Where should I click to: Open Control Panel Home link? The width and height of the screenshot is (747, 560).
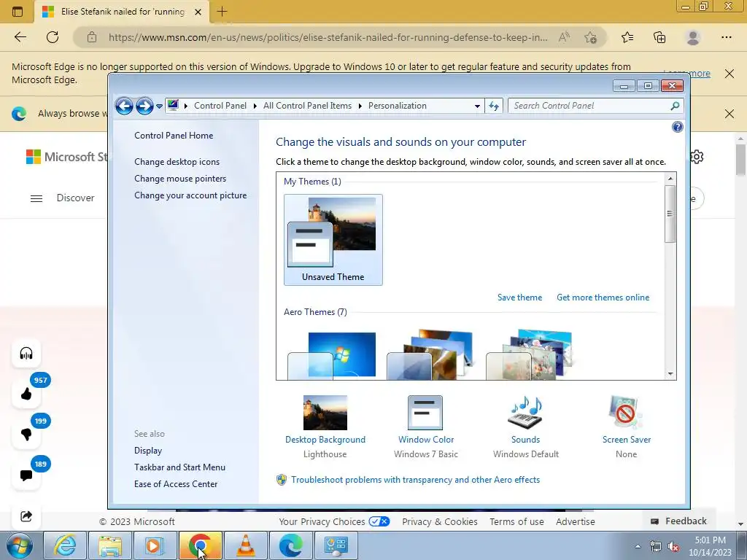click(174, 135)
